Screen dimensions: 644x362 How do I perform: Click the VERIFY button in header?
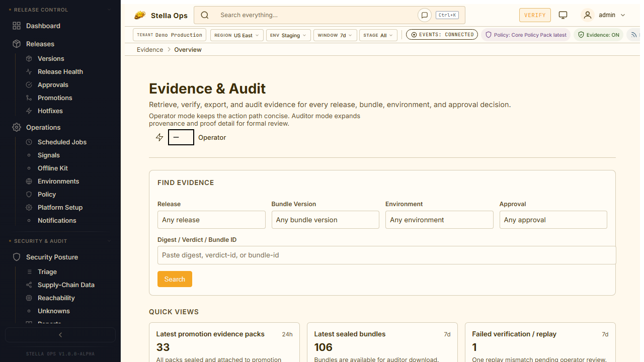pyautogui.click(x=535, y=15)
